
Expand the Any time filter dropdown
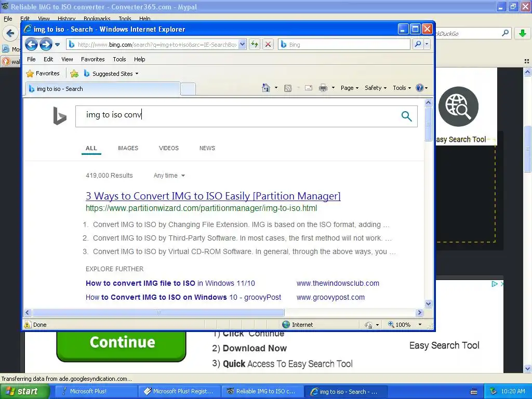(169, 176)
